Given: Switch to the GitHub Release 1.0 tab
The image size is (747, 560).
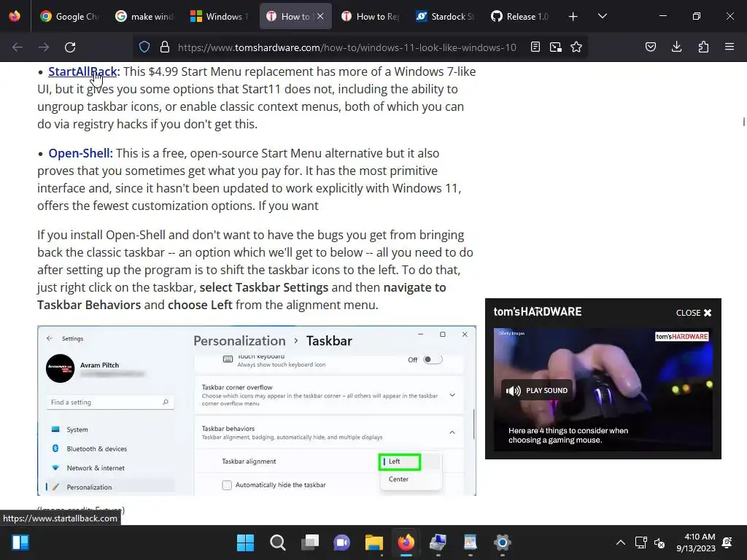Looking at the screenshot, I should [x=521, y=16].
